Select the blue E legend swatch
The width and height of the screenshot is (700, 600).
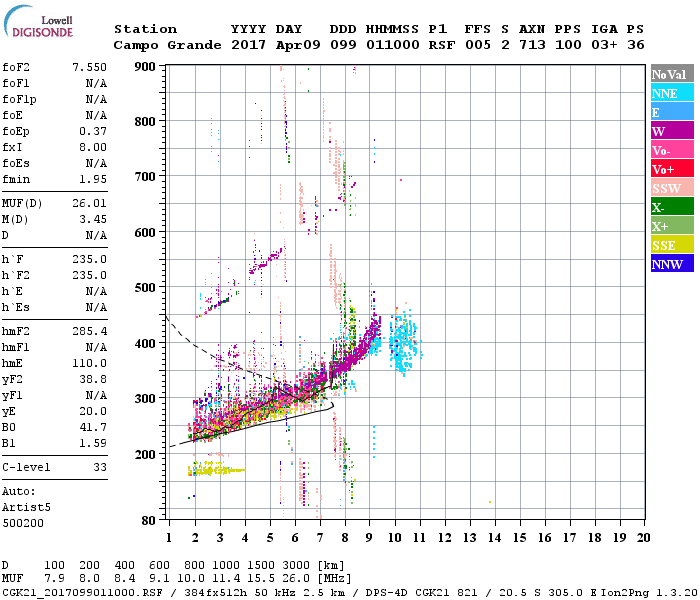tap(672, 112)
